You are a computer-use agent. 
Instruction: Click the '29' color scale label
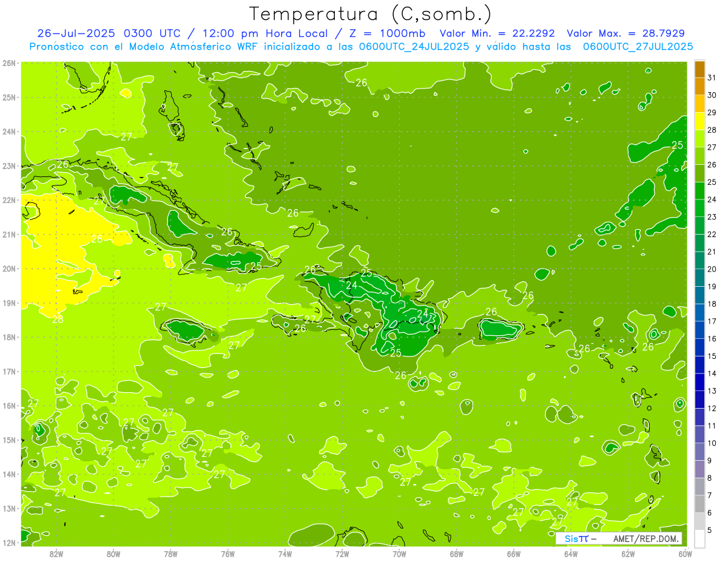click(x=712, y=112)
